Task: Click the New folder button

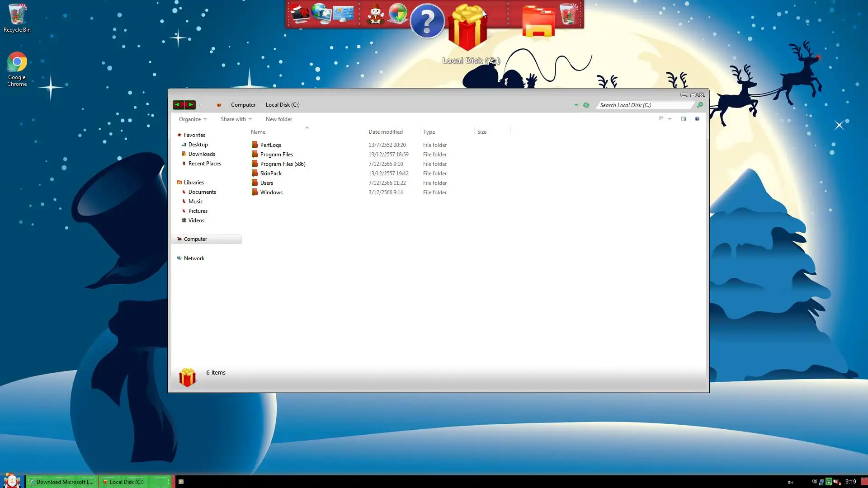Action: (278, 119)
